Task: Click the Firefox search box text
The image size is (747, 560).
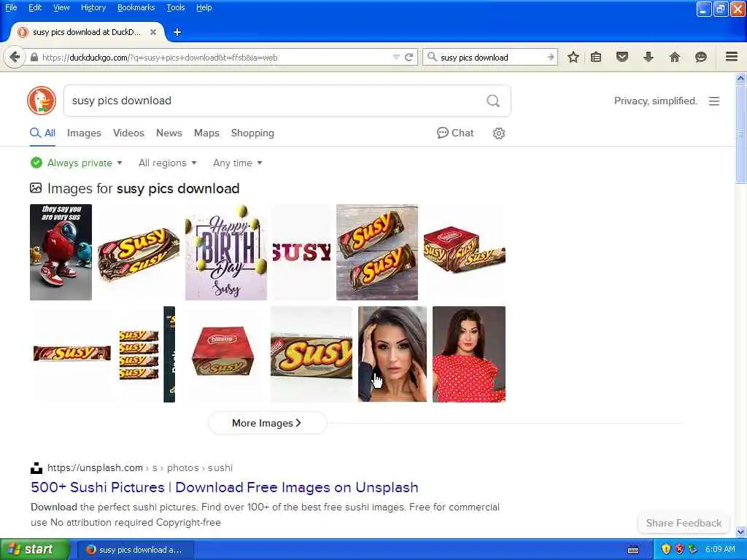Action: [x=474, y=57]
